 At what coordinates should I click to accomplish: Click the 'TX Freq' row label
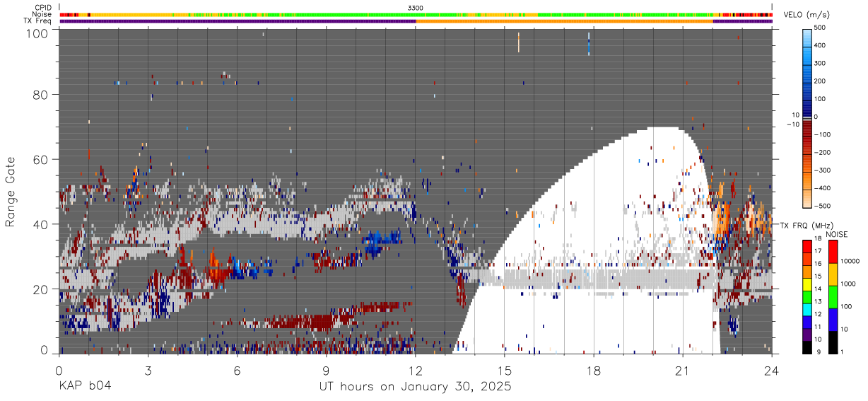37,21
